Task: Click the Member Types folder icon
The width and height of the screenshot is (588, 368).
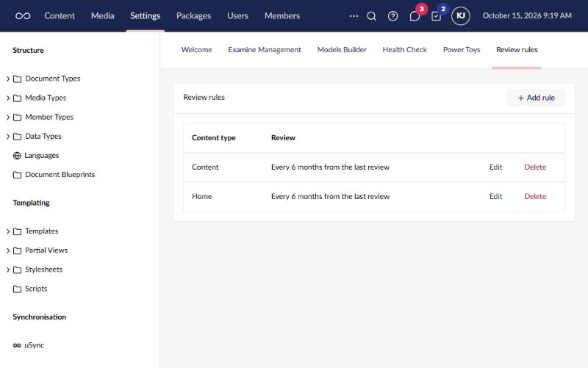Action: 17,118
